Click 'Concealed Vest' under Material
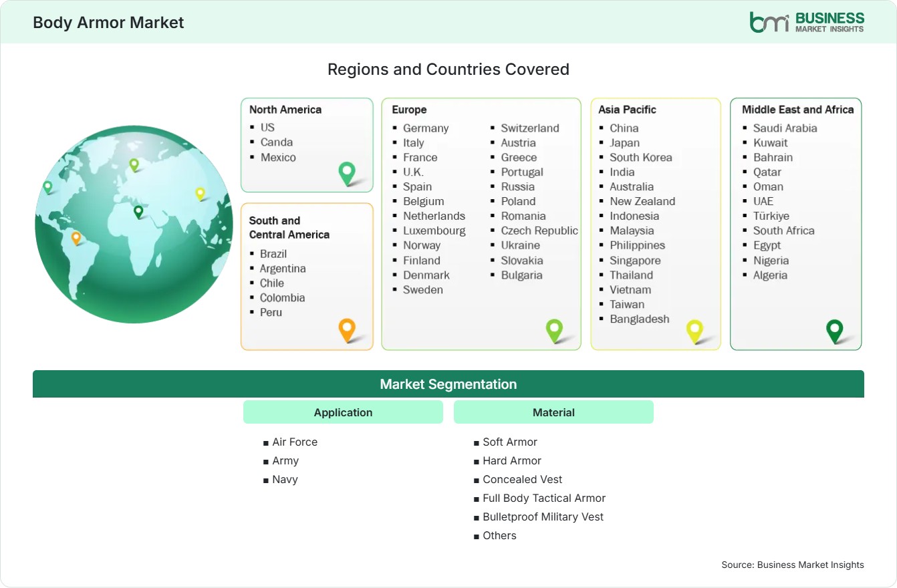This screenshot has height=588, width=897. (x=523, y=479)
